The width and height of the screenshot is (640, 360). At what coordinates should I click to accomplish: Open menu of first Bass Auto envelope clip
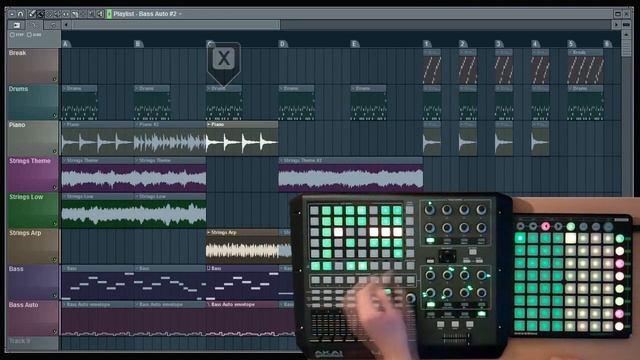(64, 304)
